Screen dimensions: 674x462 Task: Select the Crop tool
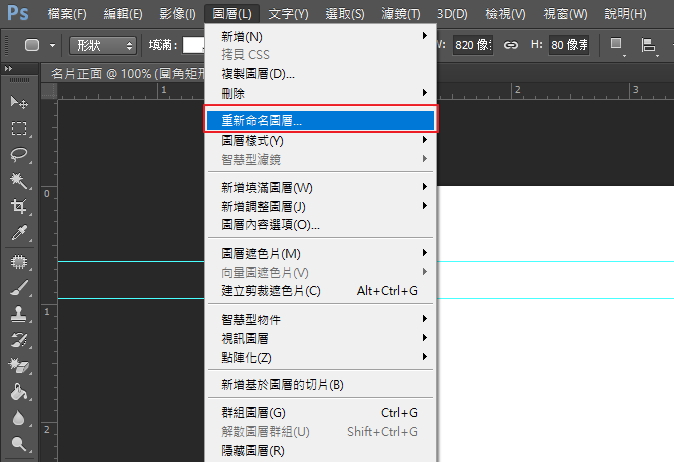(x=19, y=206)
